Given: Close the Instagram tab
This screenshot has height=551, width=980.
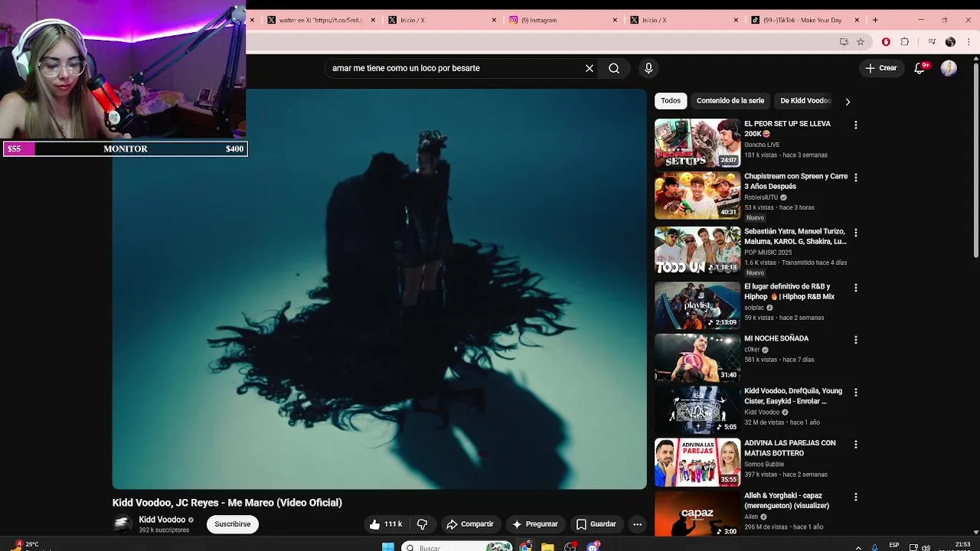Looking at the screenshot, I should click(615, 20).
